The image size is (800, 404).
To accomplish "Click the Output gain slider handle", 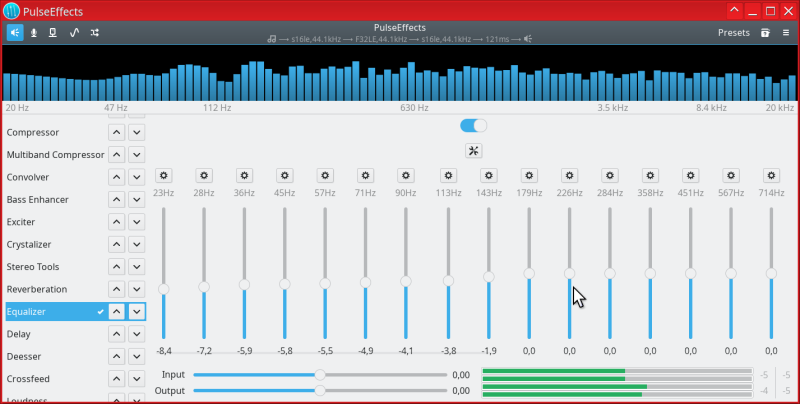I will [320, 391].
